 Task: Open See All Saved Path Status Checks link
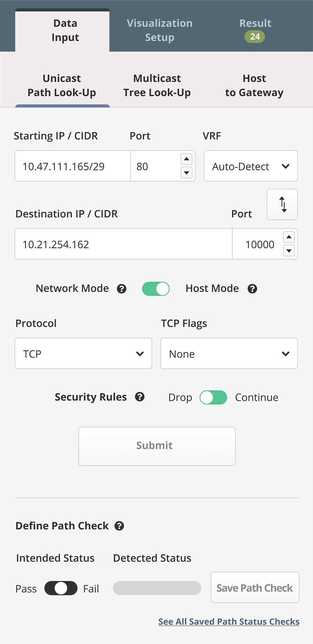point(229,621)
